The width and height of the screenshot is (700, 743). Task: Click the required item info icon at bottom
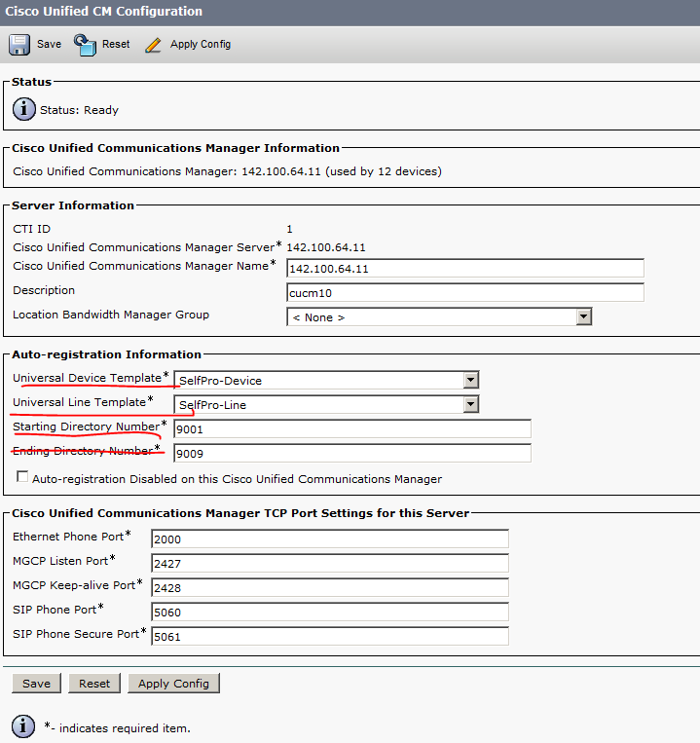23,726
